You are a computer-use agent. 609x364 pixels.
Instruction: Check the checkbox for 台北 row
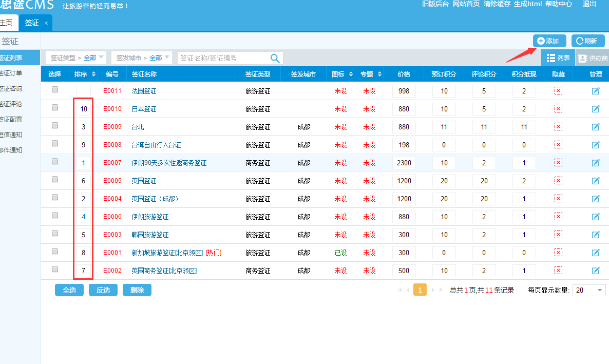pyautogui.click(x=55, y=125)
